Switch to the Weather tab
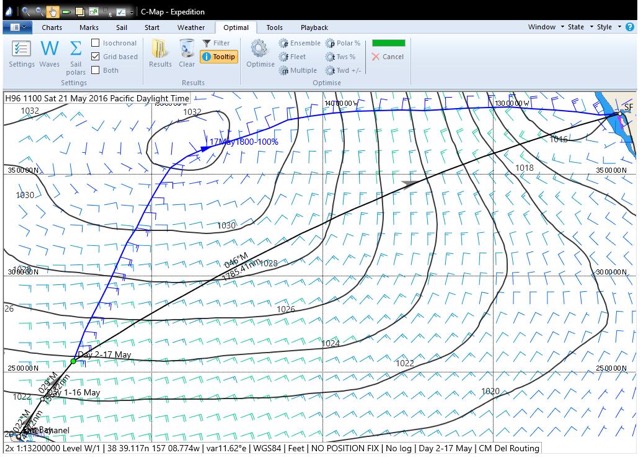 click(191, 28)
